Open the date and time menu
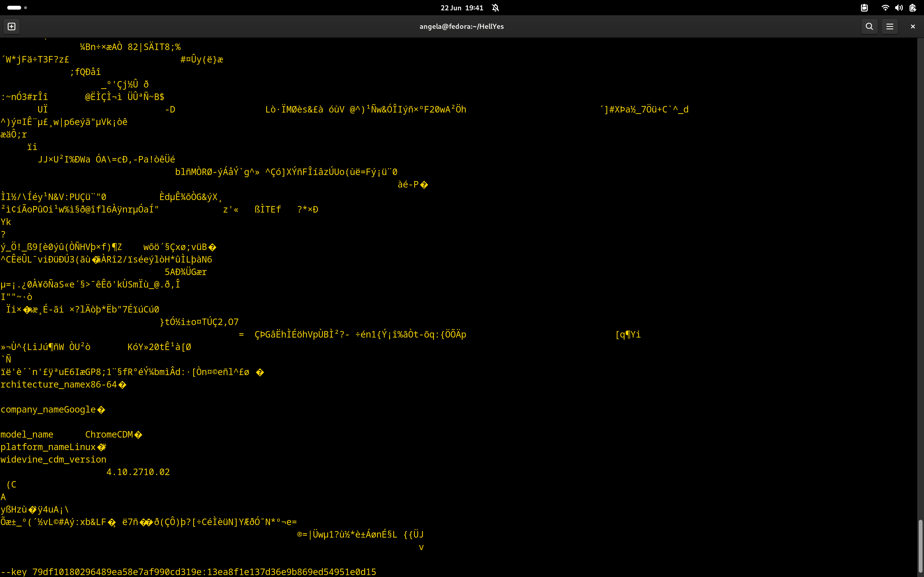Image resolution: width=924 pixels, height=577 pixels. pos(462,8)
